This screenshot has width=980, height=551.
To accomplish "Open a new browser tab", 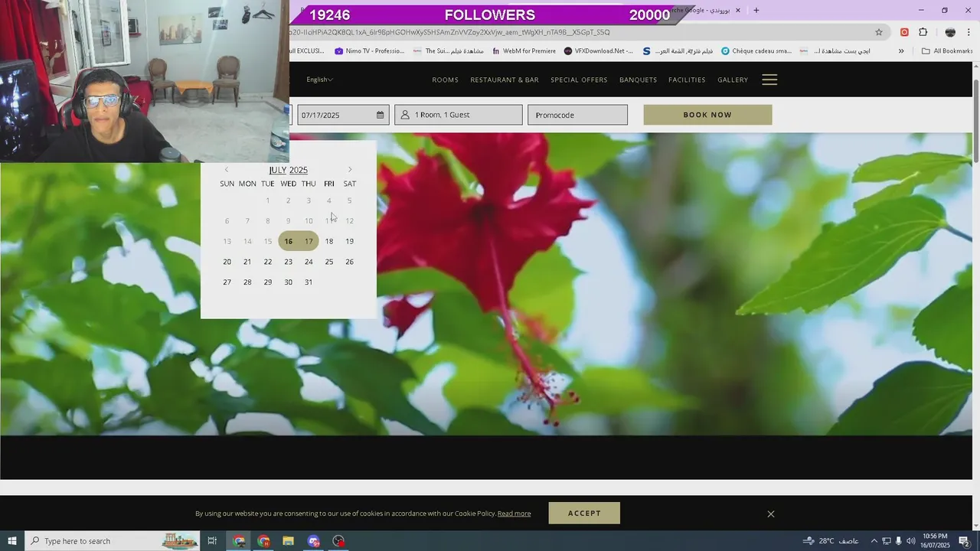I will point(756,11).
